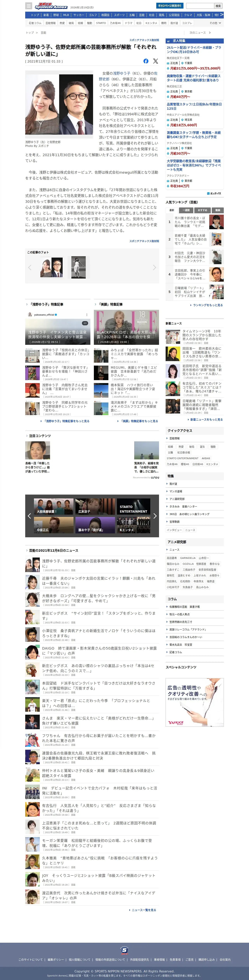Share article via Facebook icon
Viewport: 249px width, 980px height.
point(146,61)
